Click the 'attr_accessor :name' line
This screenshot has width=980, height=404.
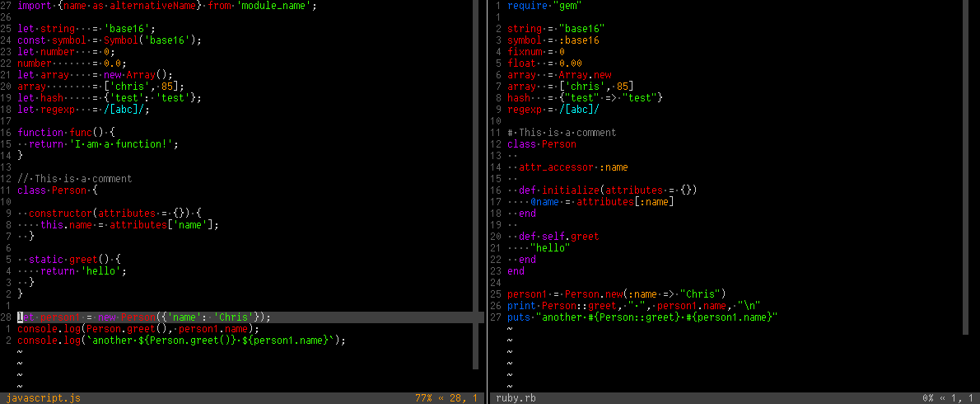coord(567,167)
